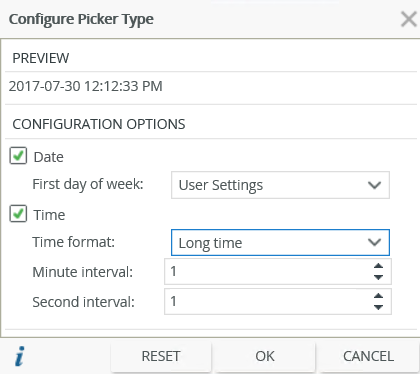Viewport: 420px width, 374px height.
Task: Uncheck the Date checkbox
Action: coord(18,156)
